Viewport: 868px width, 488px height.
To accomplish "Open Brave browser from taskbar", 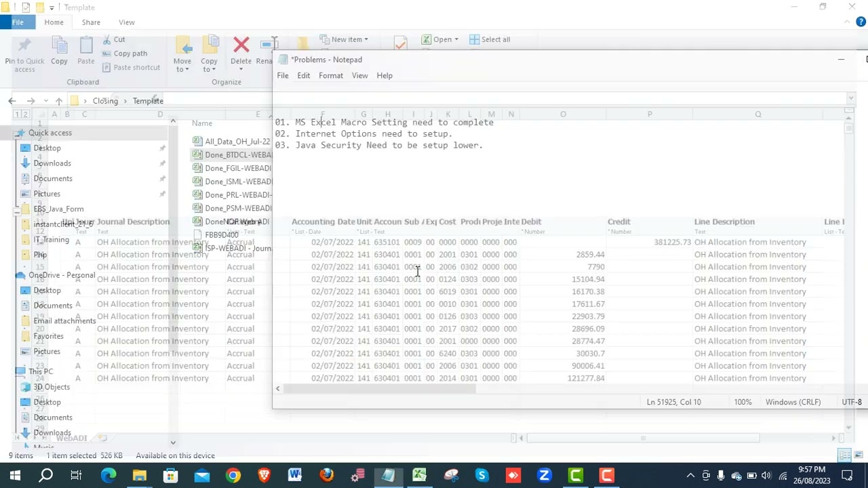I will pyautogui.click(x=264, y=476).
